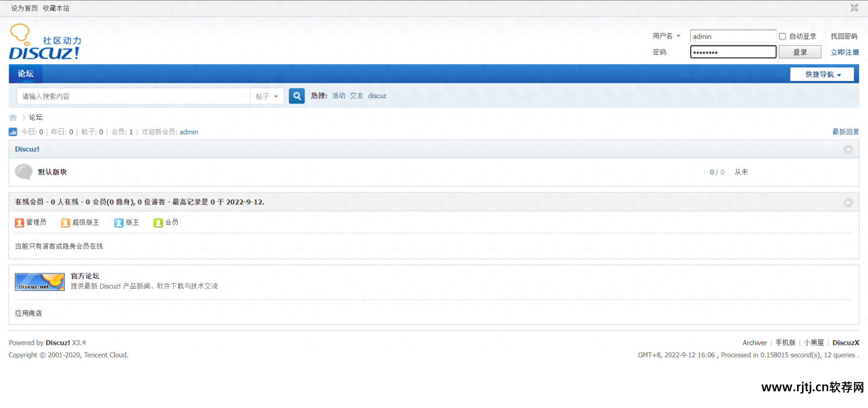Click the 版主 legend icon
Viewport: 868px width, 408px height.
[x=119, y=223]
